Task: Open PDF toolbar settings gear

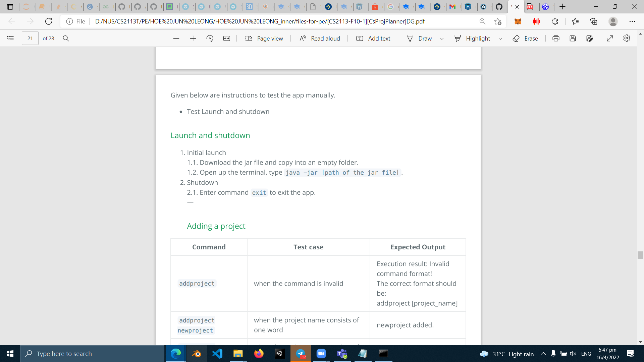Action: 627,38
